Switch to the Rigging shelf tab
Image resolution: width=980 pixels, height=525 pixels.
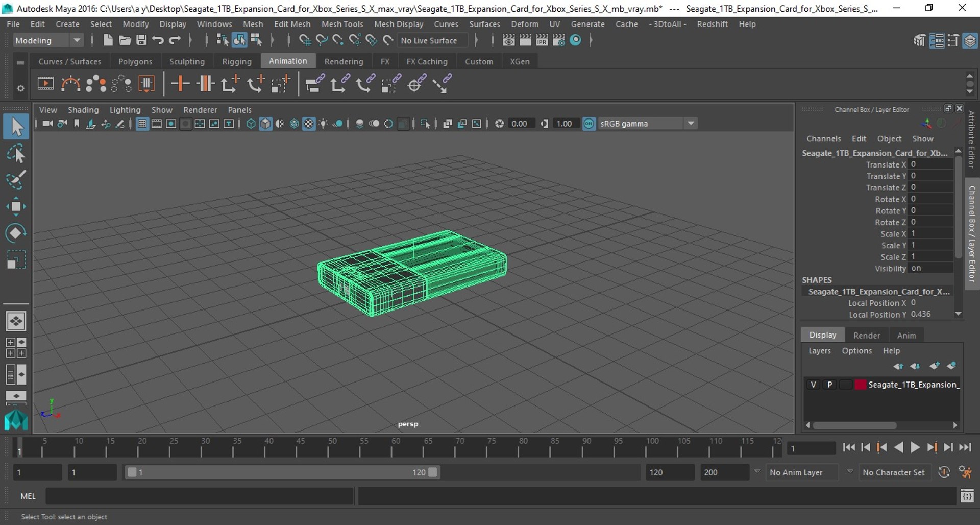click(x=236, y=61)
